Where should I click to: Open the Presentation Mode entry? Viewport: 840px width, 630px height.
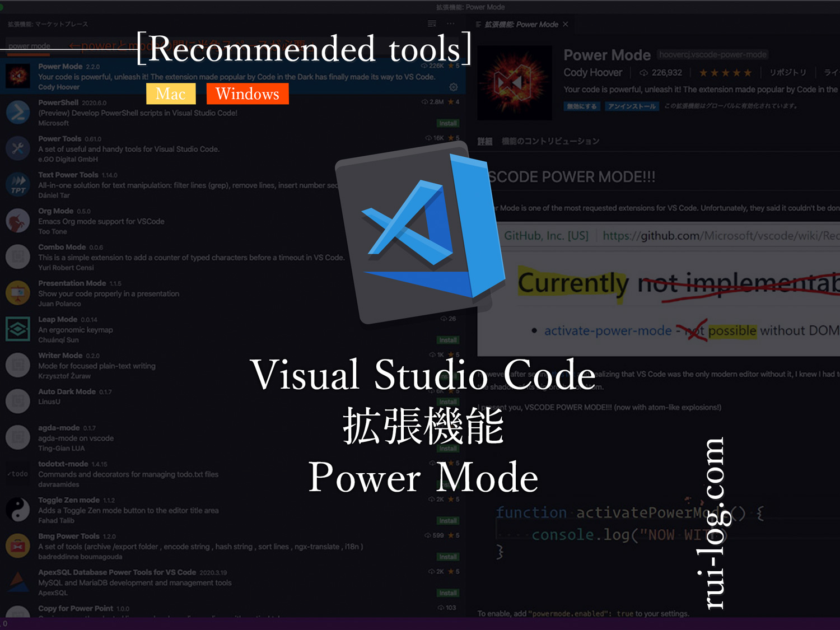point(232,293)
